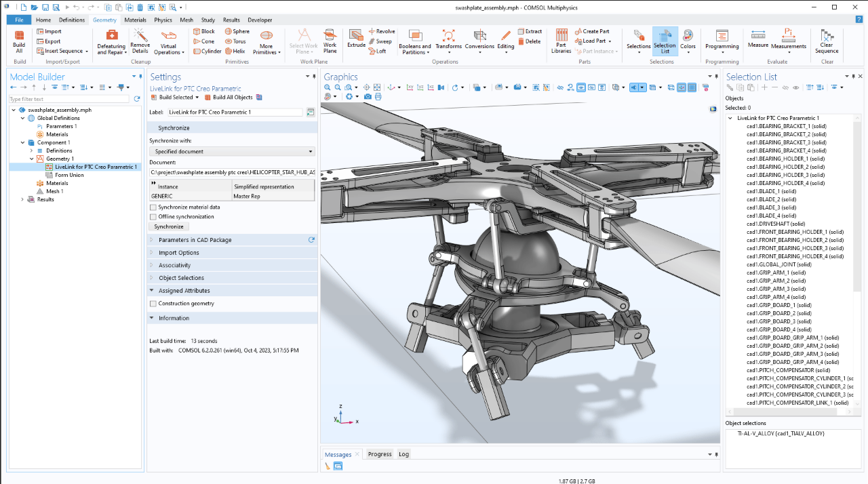Click the Label input field

(x=235, y=112)
